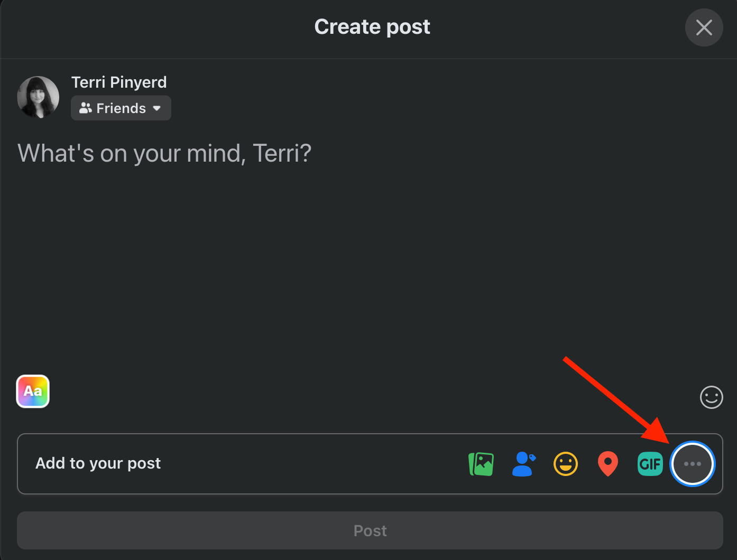Open the feeling/activity smiley icon
Screen dimensions: 737x560
[x=566, y=464]
